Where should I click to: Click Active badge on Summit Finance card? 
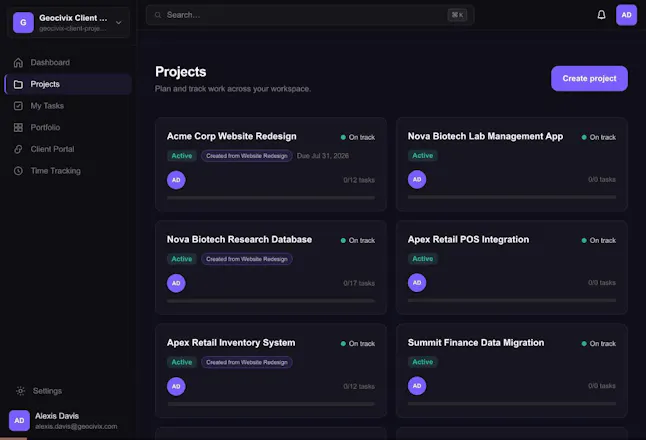tap(423, 362)
